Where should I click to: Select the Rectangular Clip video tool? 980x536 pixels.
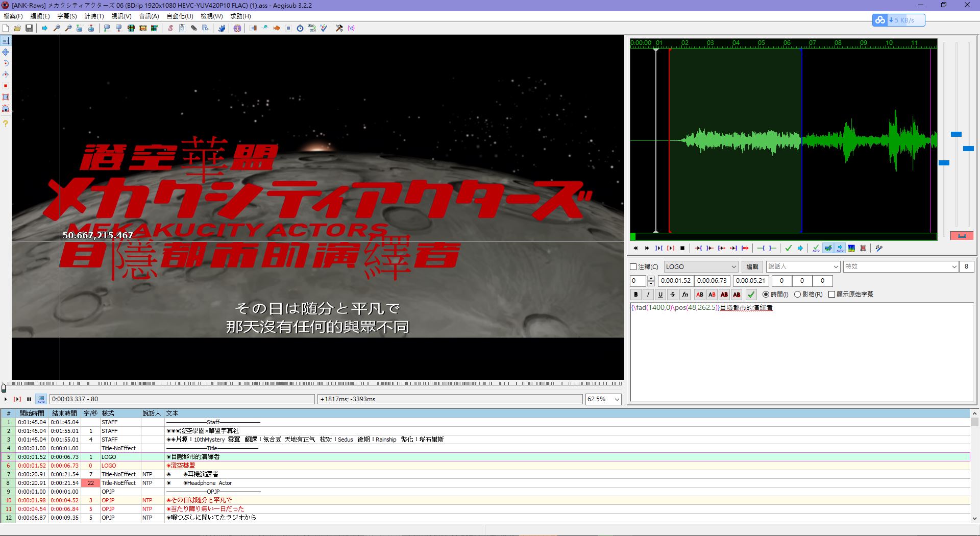(x=6, y=97)
